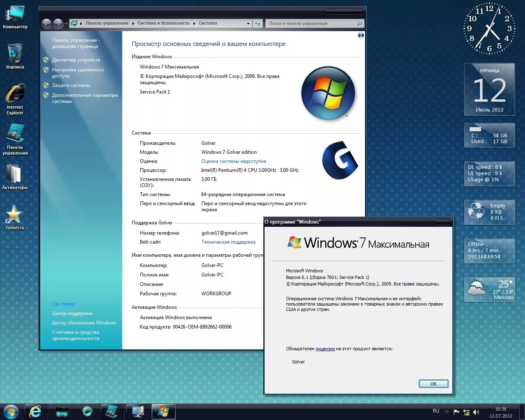
Task: Open Дополнительные параметры системы link
Action: [85, 98]
